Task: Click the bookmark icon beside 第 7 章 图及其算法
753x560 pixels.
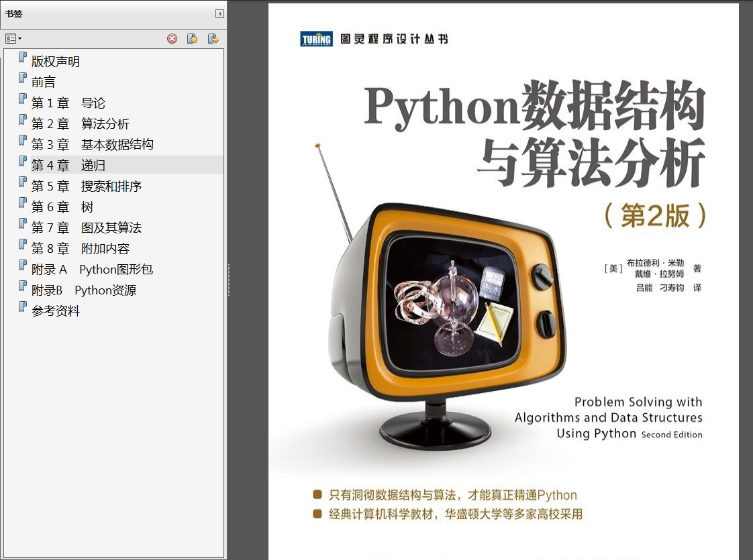Action: click(23, 223)
